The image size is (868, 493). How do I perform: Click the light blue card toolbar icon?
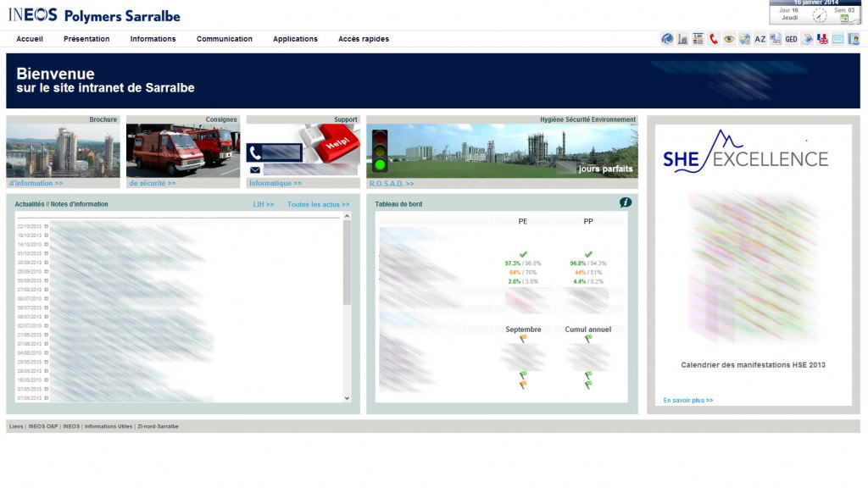tap(838, 39)
